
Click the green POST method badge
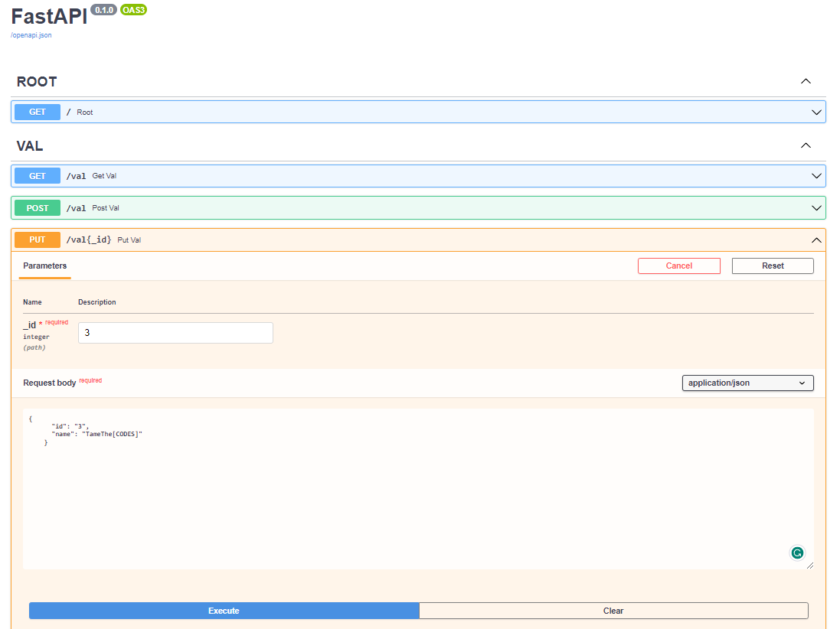tap(38, 208)
